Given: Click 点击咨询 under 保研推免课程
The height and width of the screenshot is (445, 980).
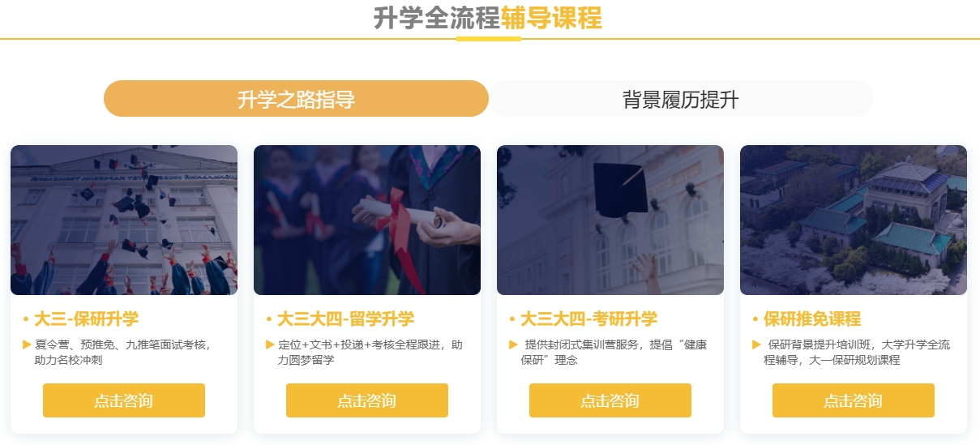Looking at the screenshot, I should click(854, 400).
